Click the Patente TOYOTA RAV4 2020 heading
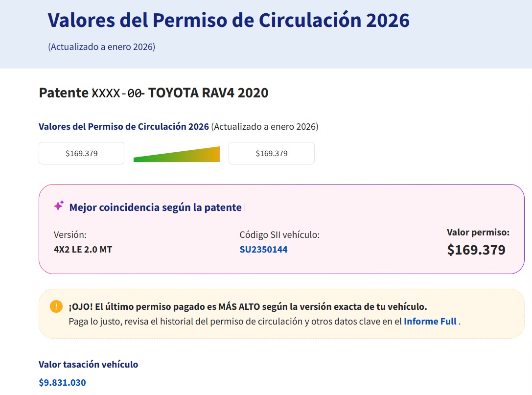This screenshot has height=395, width=532. tap(153, 93)
